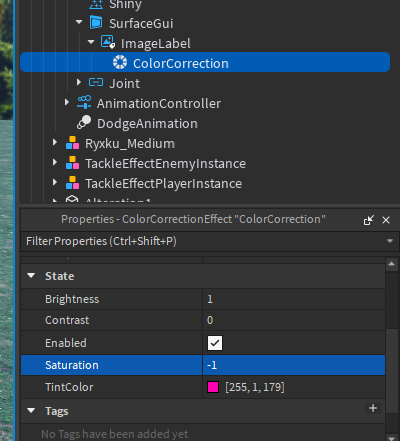Screen dimensions: 400x441
Task: Click the DodgeAnimation icon
Action: pyautogui.click(x=84, y=122)
